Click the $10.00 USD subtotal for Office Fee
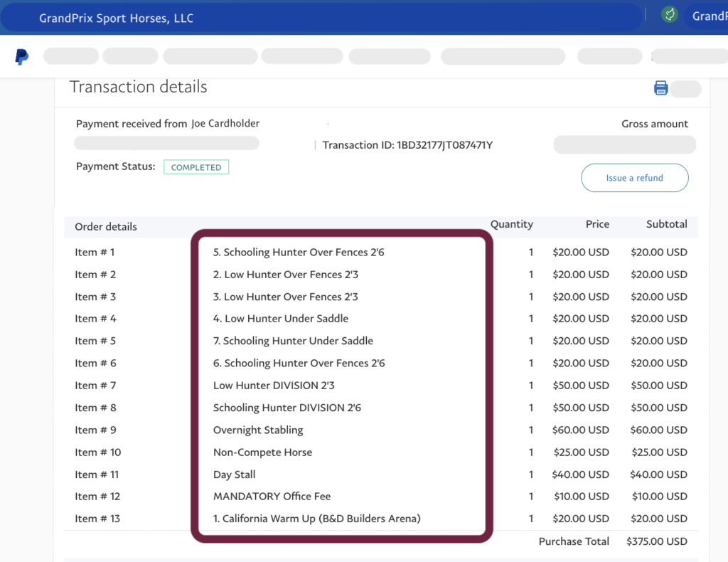Viewport: 728px width, 562px height. tap(659, 497)
